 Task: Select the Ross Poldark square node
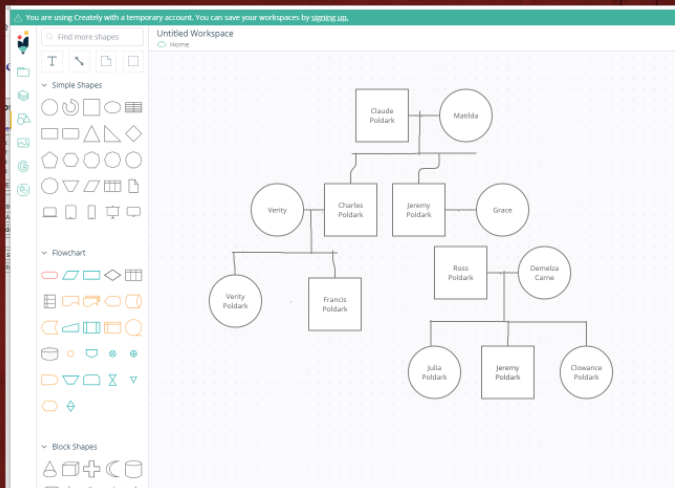point(461,273)
